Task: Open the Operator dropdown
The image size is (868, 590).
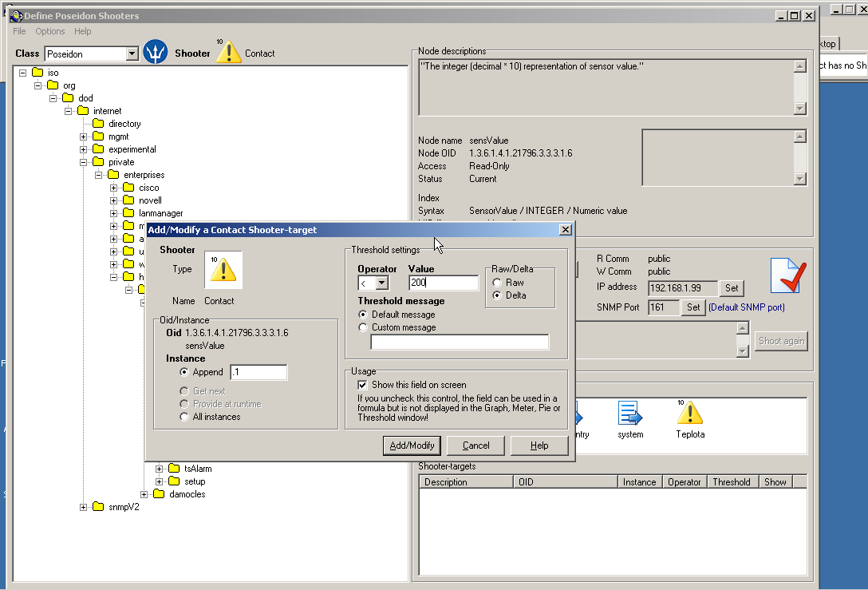Action: coord(381,283)
